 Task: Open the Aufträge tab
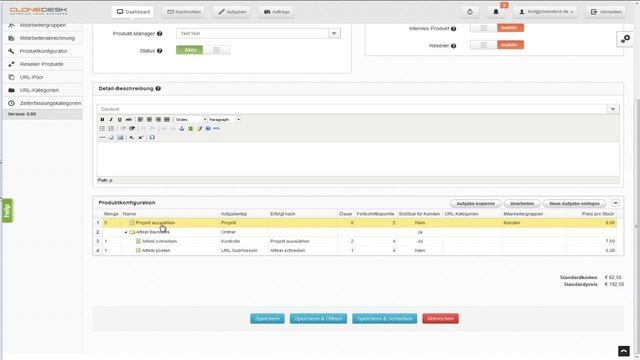click(277, 12)
